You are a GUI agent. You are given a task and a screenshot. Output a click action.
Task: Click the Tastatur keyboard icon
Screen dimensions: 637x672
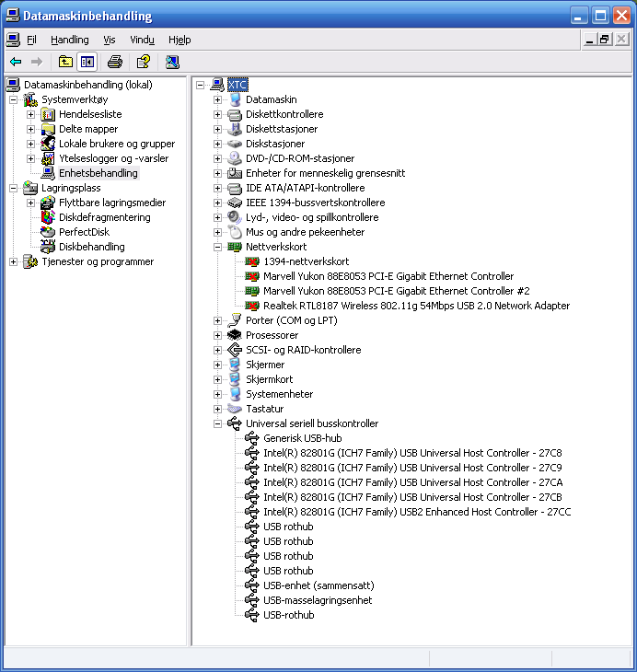[x=235, y=409]
